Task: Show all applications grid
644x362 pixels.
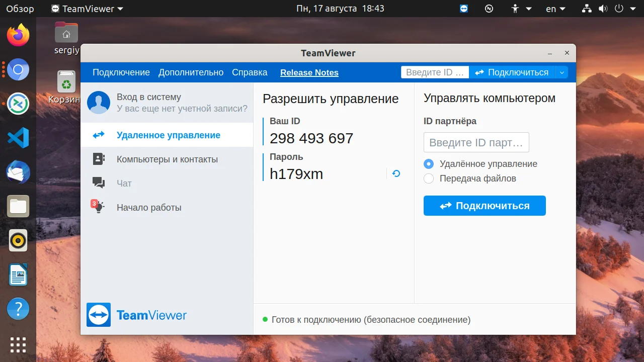Action: click(18, 345)
